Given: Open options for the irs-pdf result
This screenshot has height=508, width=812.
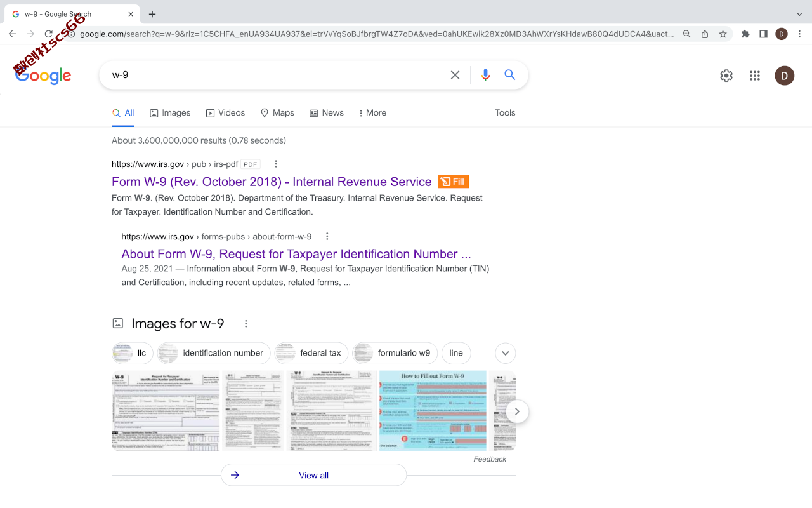Looking at the screenshot, I should point(275,164).
